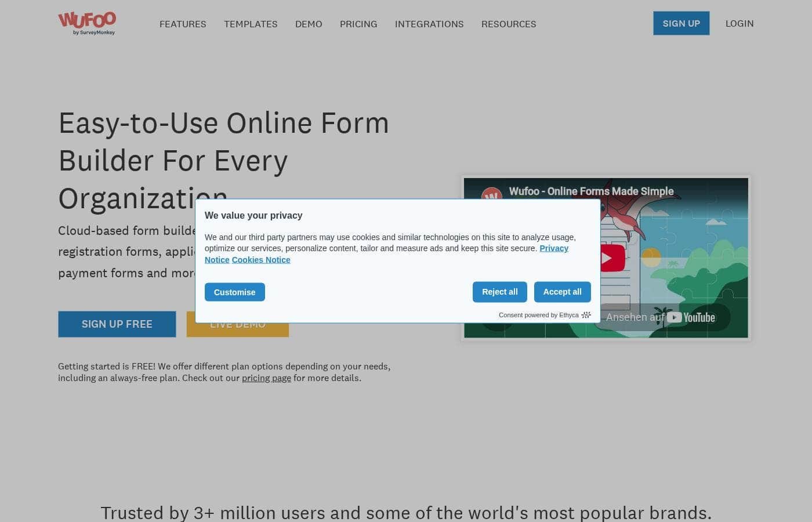Accept all cookies
The image size is (812, 522).
click(x=563, y=292)
